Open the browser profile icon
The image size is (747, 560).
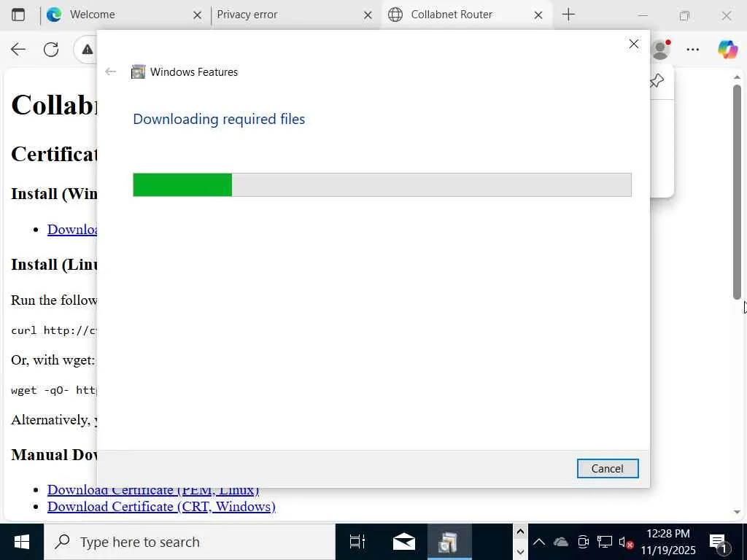click(x=661, y=49)
